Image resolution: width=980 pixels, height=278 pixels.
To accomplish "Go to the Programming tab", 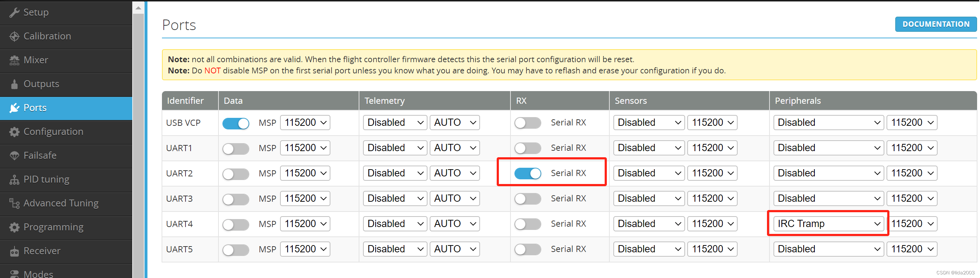I will [x=53, y=227].
